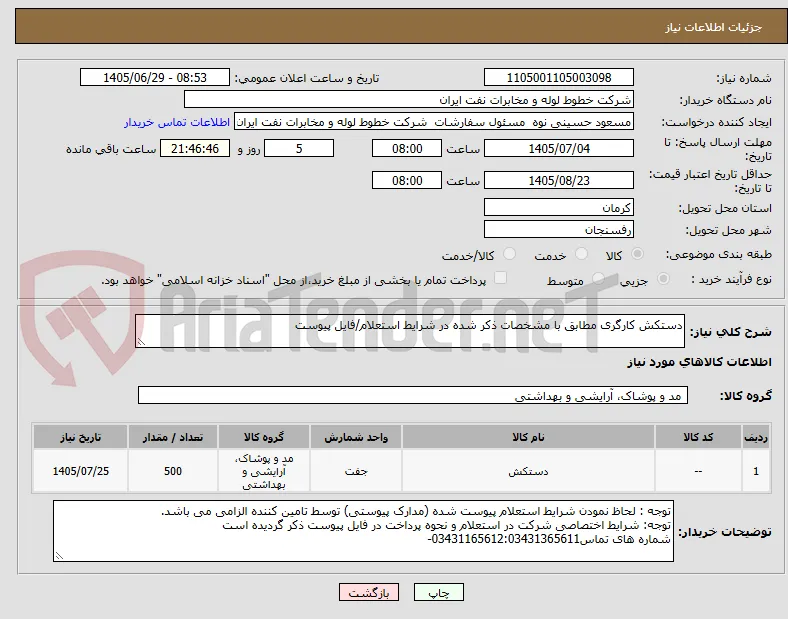Click the label ساعت باقی مانده
788x619 pixels.
tap(111, 149)
